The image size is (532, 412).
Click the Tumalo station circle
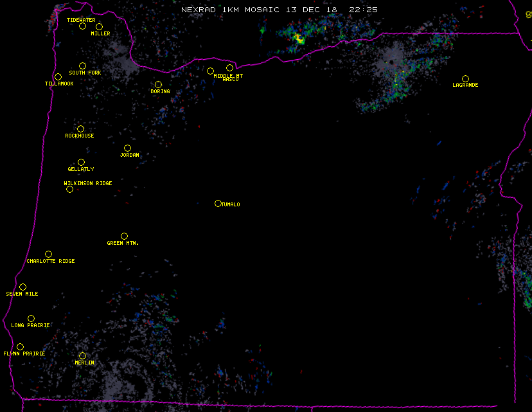[x=218, y=203]
